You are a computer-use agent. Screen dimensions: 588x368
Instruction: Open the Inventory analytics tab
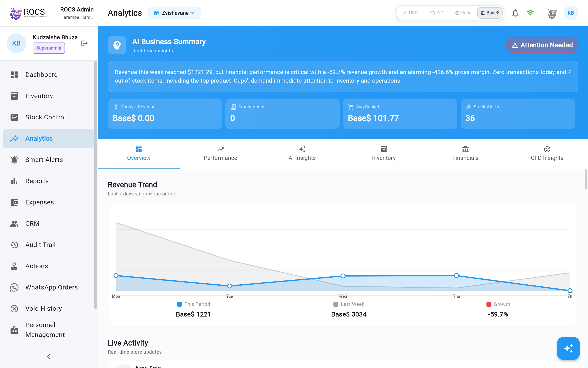coord(384,154)
